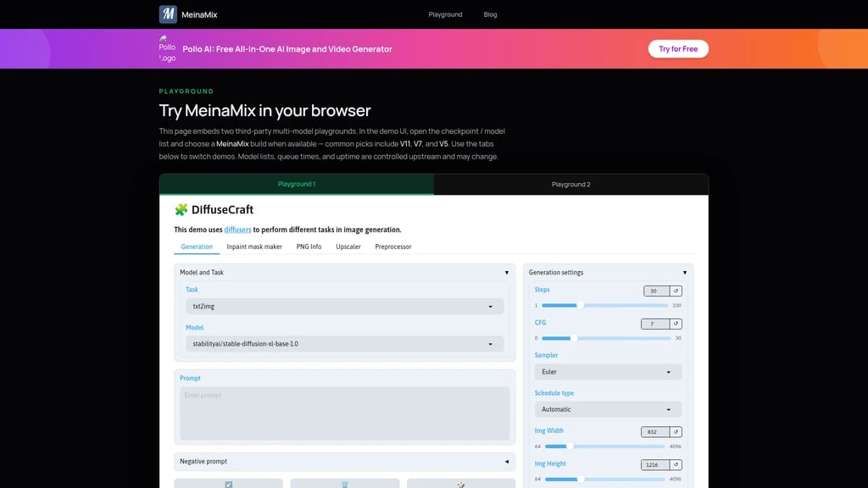Open the Schedule type dropdown showing Automatic
This screenshot has width=868, height=488.
click(608, 409)
